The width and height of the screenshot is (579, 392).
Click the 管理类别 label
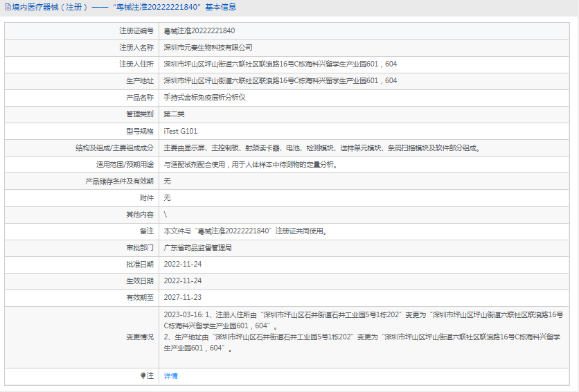140,114
